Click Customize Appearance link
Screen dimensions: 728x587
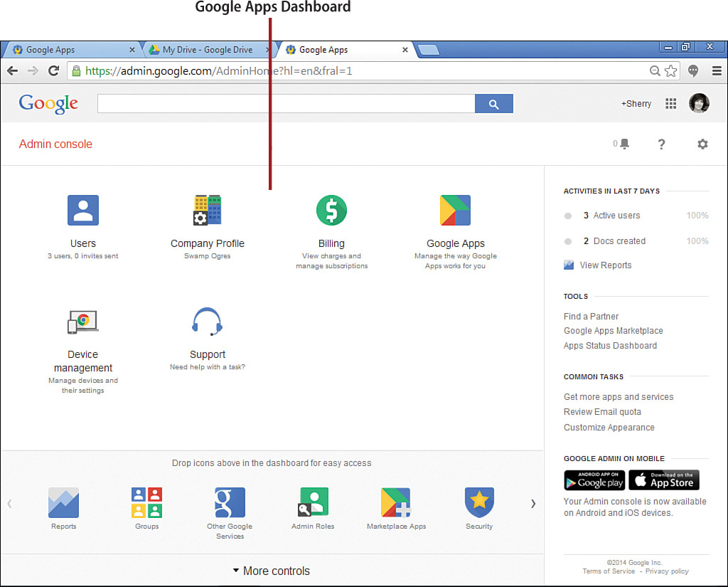point(609,427)
